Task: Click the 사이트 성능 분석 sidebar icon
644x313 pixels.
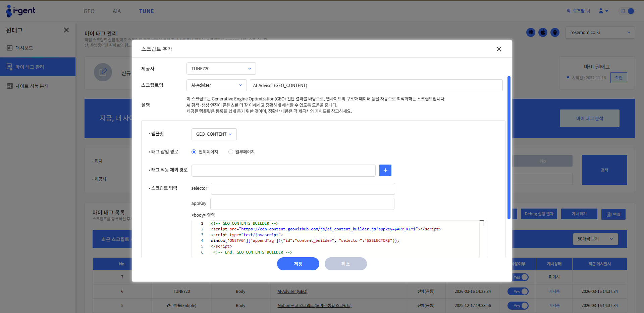Action: point(10,86)
